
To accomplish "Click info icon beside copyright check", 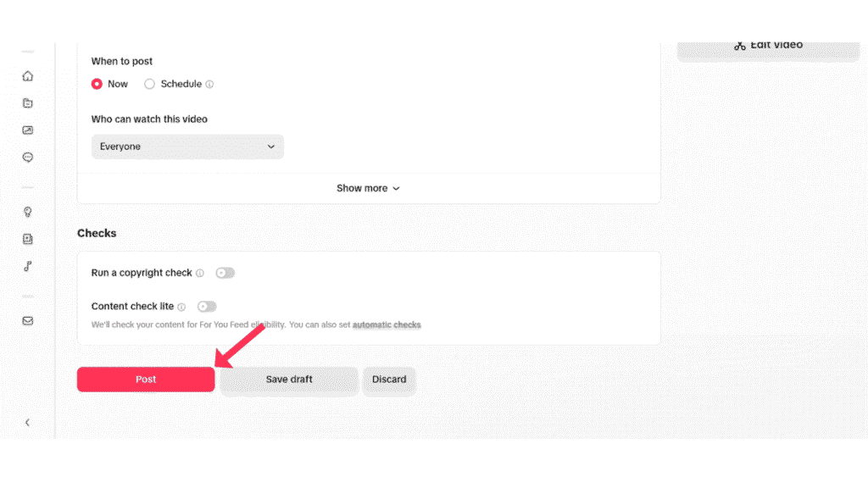I will (x=200, y=274).
